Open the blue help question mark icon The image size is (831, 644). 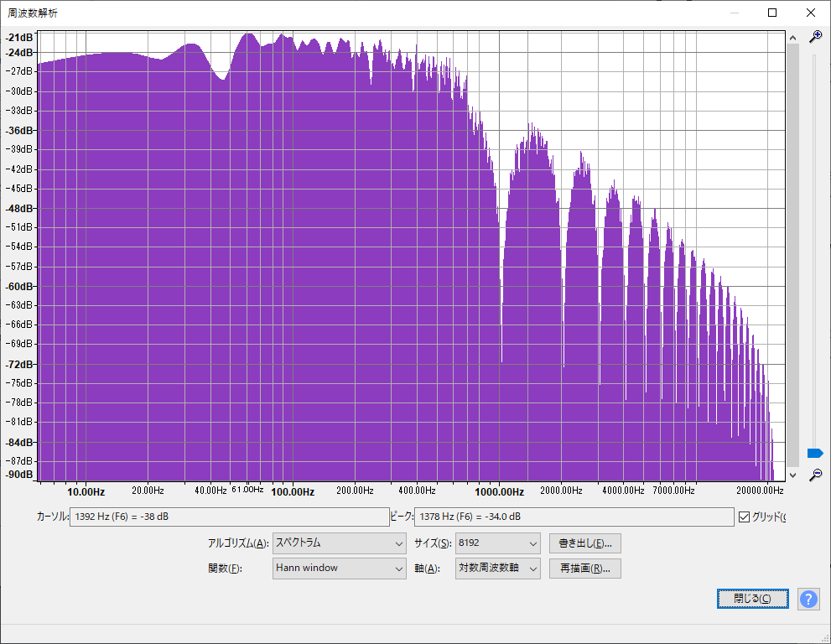[x=808, y=599]
